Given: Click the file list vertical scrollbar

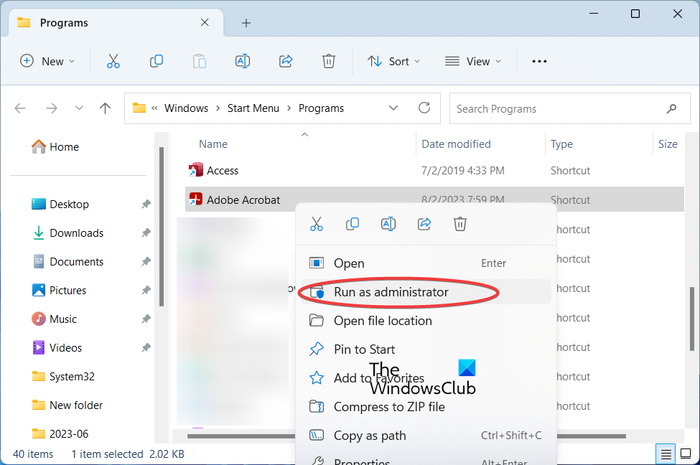Looking at the screenshot, I should pos(692,319).
